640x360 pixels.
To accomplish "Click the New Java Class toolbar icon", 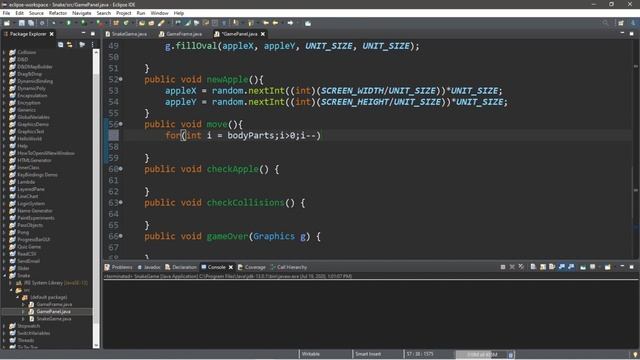I will (126, 23).
